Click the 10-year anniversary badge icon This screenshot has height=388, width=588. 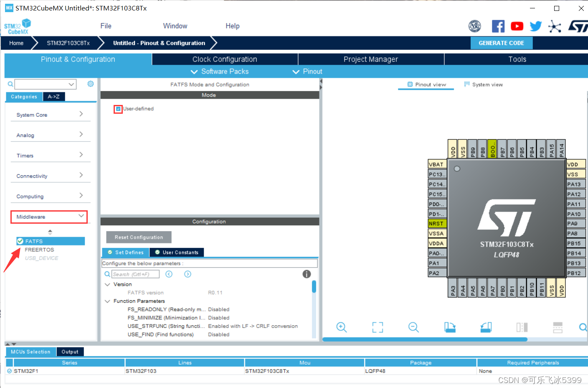click(475, 26)
